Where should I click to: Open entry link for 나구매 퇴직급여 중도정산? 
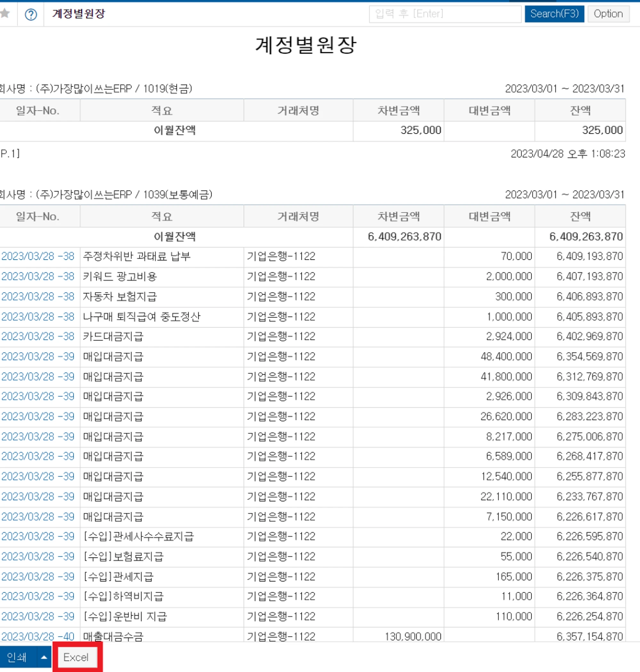[38, 316]
